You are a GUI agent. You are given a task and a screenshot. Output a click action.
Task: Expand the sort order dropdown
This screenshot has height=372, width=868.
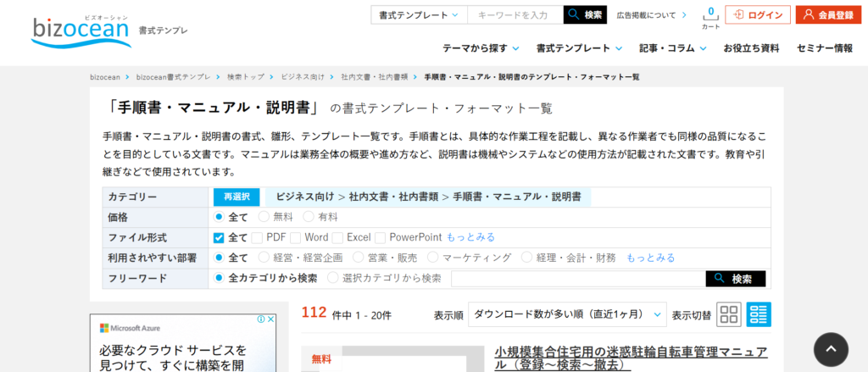point(567,314)
